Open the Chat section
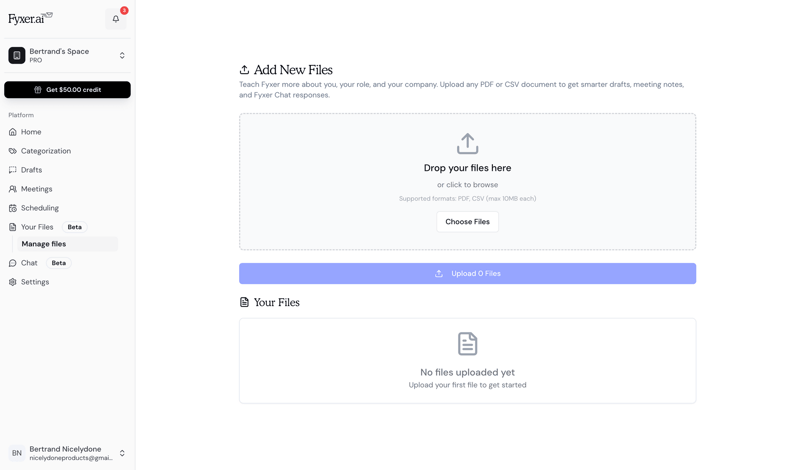Image resolution: width=800 pixels, height=470 pixels. pyautogui.click(x=29, y=263)
